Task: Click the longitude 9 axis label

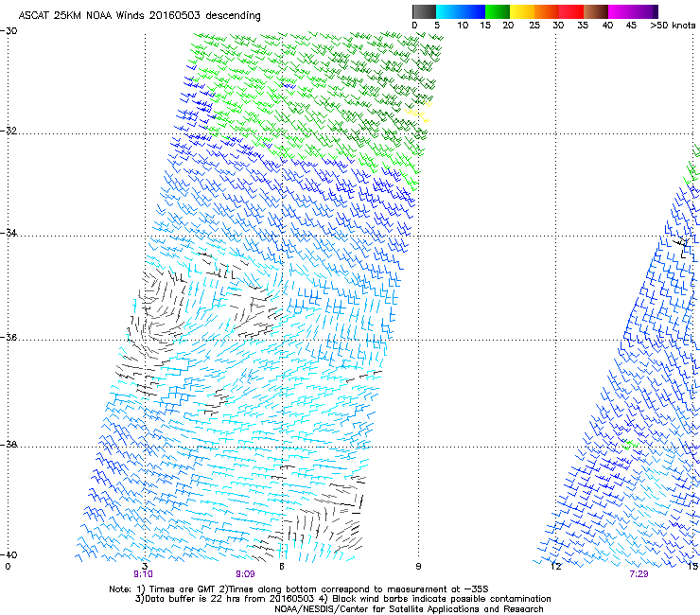Action: [418, 567]
